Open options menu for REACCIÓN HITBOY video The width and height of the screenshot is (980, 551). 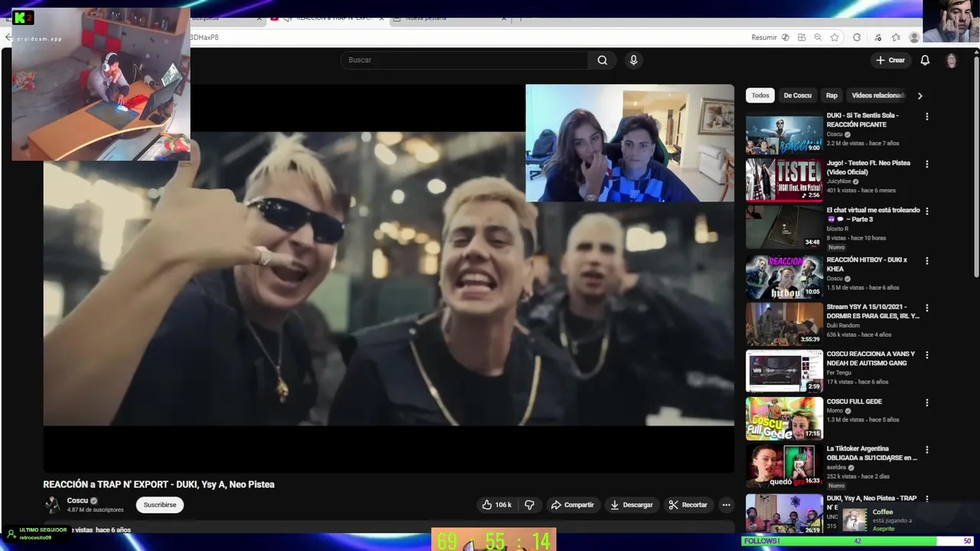coord(926,261)
